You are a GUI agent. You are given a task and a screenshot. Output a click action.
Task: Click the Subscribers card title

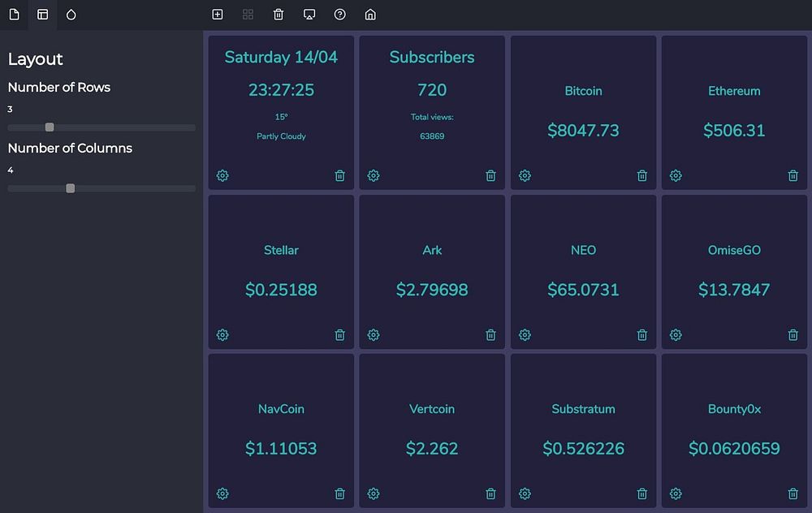coord(432,57)
